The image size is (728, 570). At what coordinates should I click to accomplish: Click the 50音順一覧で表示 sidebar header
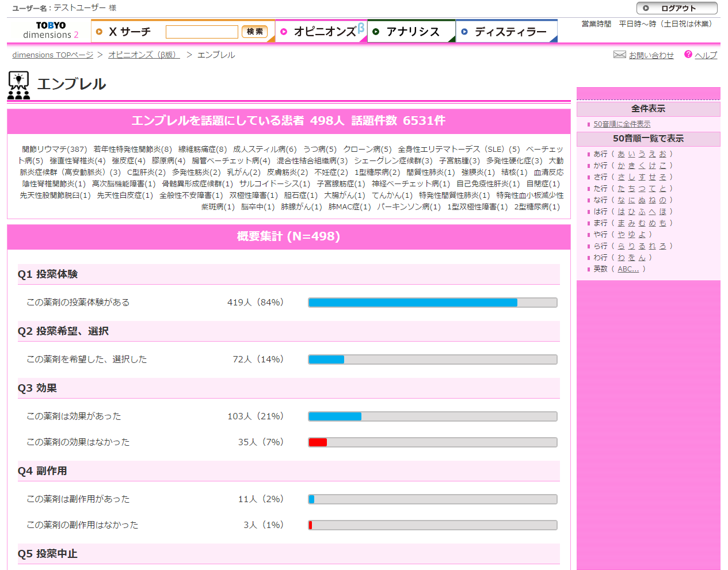(649, 139)
